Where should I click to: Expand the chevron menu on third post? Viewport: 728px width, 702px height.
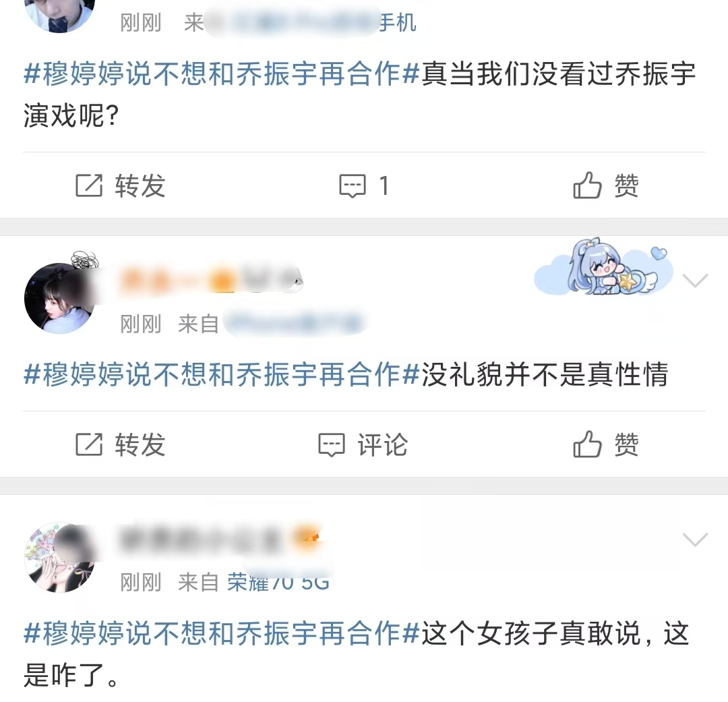point(695,539)
